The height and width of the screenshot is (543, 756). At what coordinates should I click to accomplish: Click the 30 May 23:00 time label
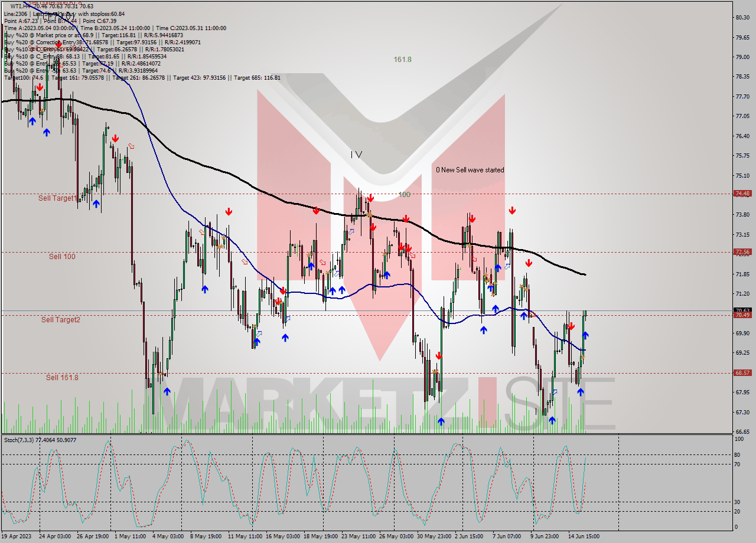[434, 537]
